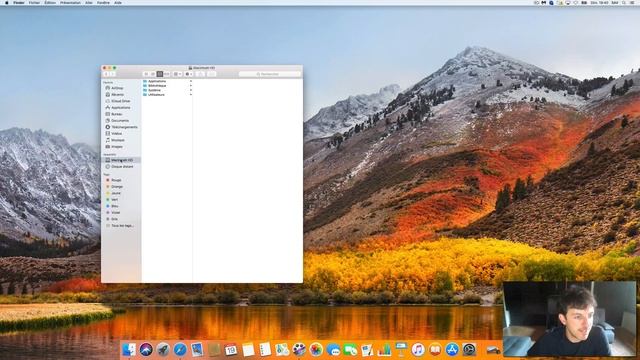Open FaceTime from the Dock
Screen dimensions: 640x360
(350, 349)
